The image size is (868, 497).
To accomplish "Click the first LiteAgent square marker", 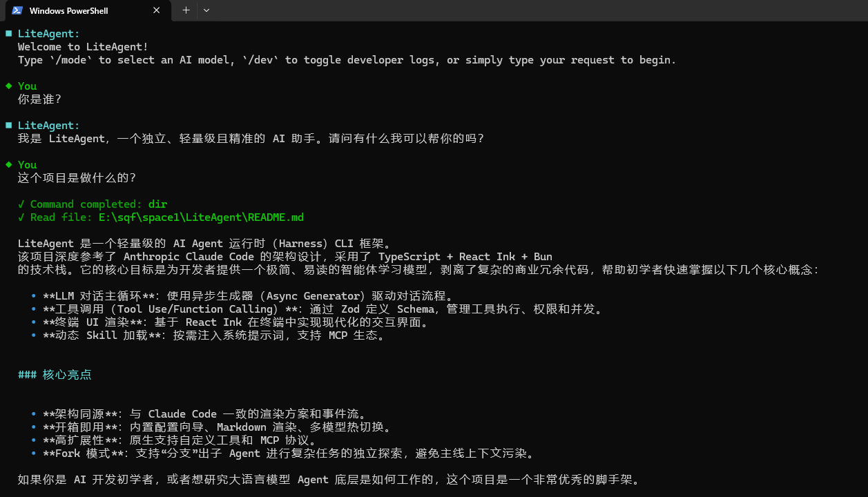I will (8, 33).
